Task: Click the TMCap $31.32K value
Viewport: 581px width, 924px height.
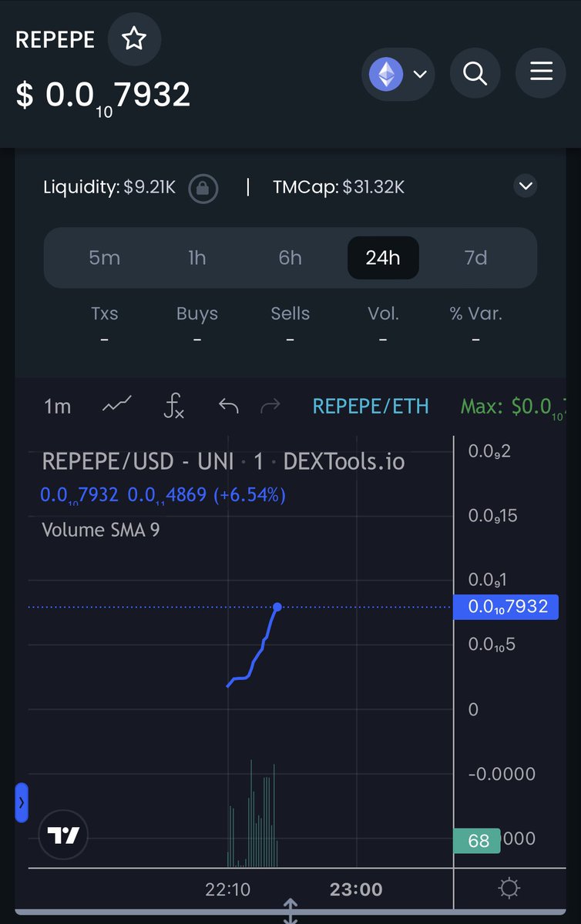Action: click(374, 187)
